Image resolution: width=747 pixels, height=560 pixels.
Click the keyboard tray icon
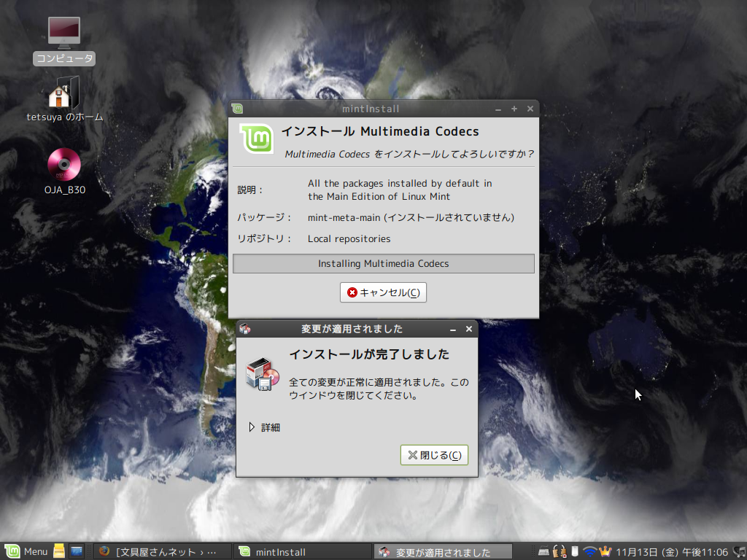543,551
